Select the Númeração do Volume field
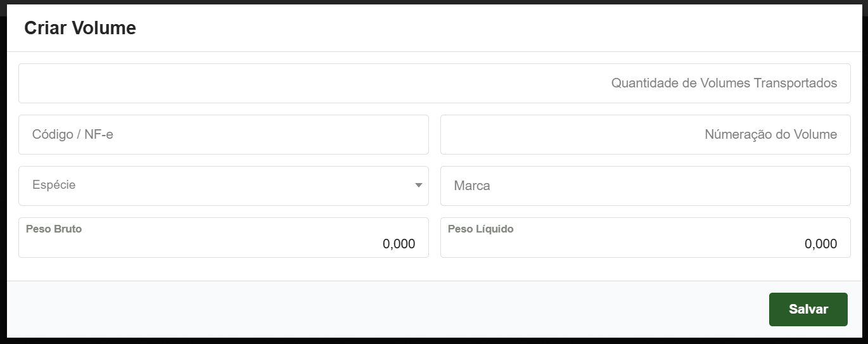 (645, 134)
